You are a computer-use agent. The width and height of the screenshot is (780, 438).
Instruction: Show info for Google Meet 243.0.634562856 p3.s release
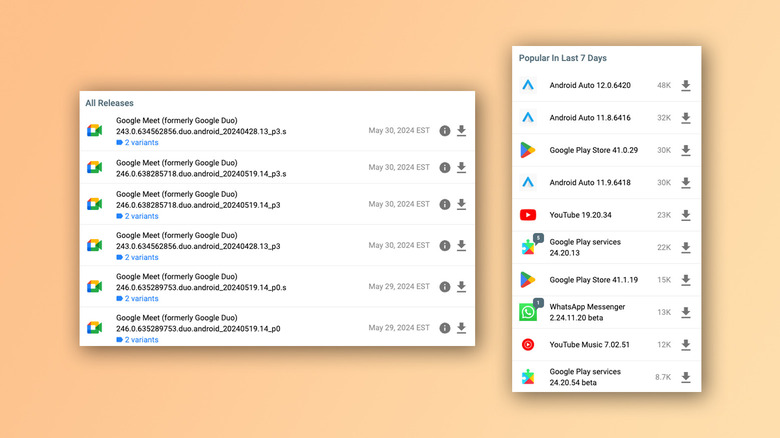coord(445,131)
